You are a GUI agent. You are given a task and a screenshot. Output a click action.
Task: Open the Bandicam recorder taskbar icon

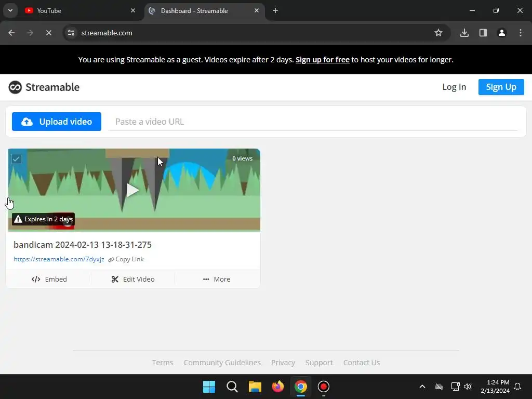pyautogui.click(x=323, y=387)
